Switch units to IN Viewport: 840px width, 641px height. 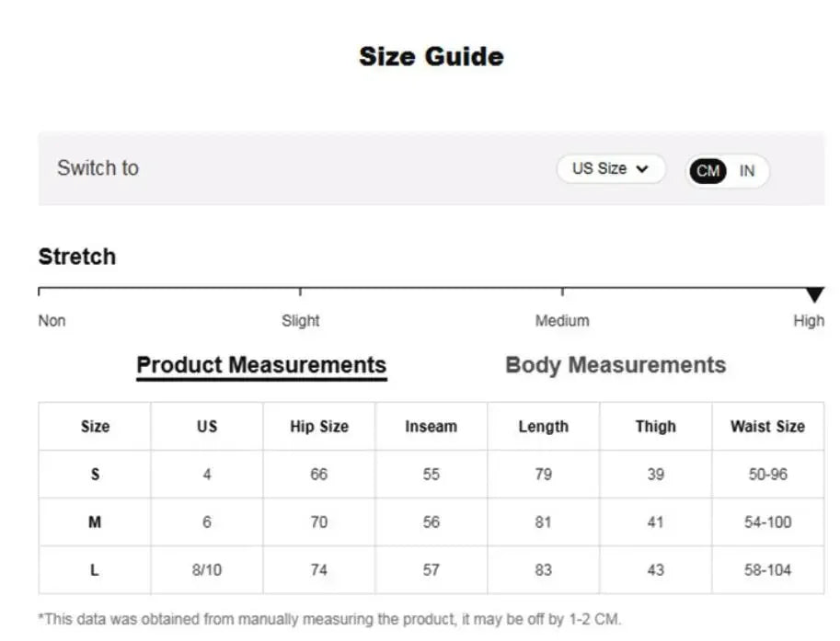(747, 171)
